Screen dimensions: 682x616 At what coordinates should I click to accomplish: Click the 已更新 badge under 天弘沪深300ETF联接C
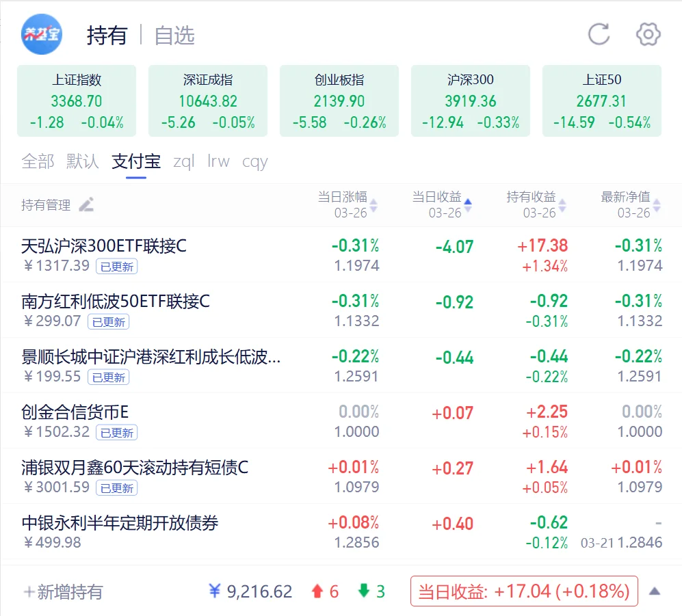[116, 267]
